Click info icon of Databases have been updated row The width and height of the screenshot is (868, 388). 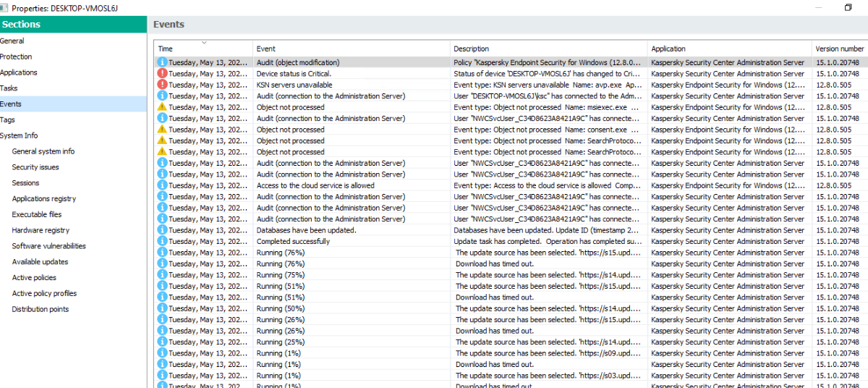click(x=163, y=230)
